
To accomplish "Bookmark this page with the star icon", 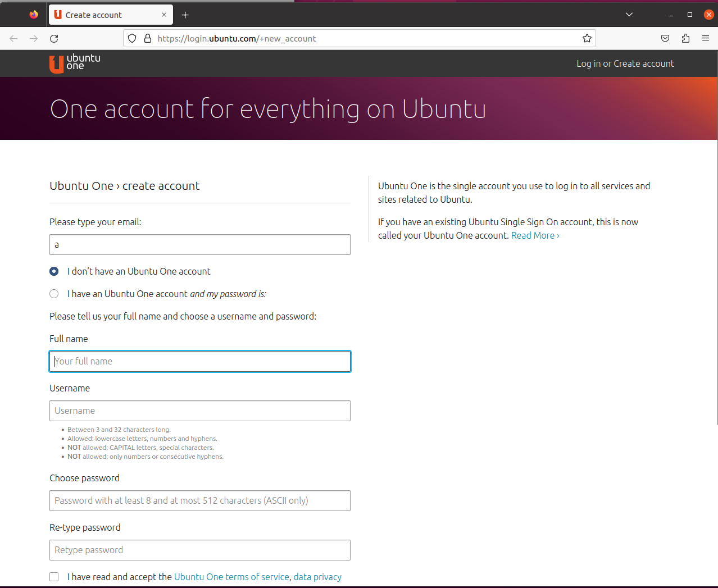I will (587, 38).
